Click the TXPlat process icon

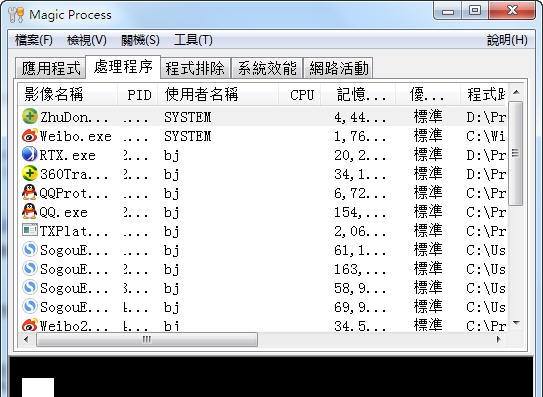point(30,230)
